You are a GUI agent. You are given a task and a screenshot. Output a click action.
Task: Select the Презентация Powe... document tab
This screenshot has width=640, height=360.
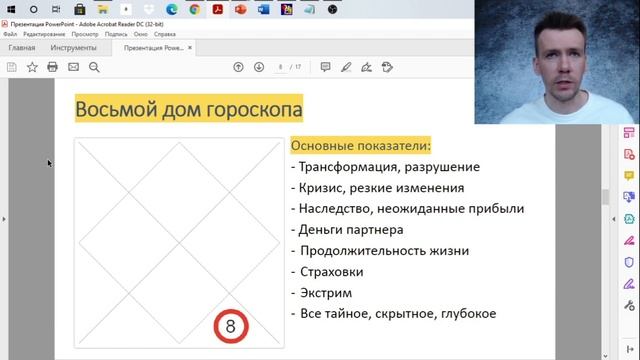click(x=153, y=48)
